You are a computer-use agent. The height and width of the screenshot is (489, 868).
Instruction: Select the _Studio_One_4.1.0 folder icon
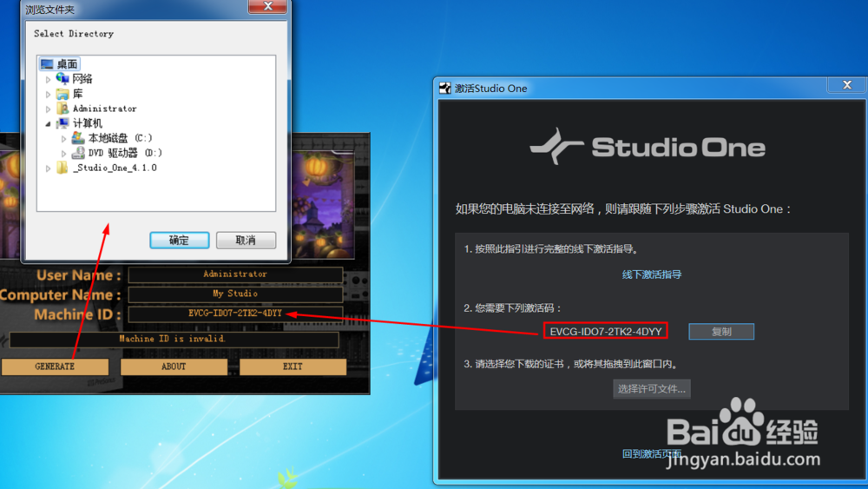click(x=62, y=168)
